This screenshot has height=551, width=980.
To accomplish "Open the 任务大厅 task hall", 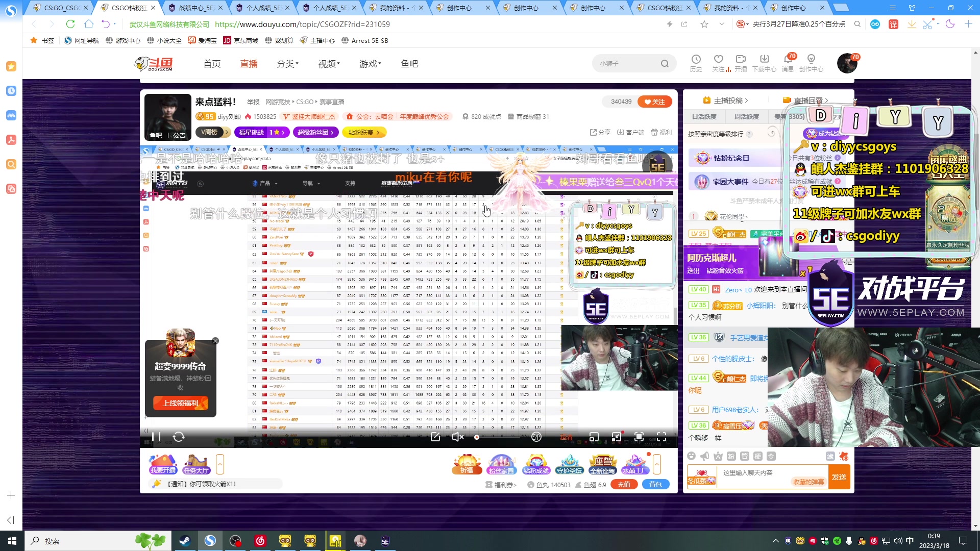I will tap(196, 464).
